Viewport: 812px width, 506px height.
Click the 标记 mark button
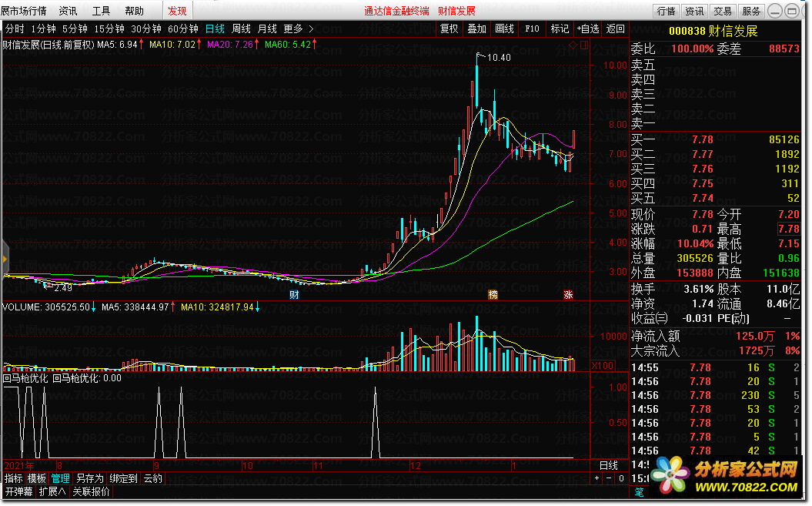point(560,29)
